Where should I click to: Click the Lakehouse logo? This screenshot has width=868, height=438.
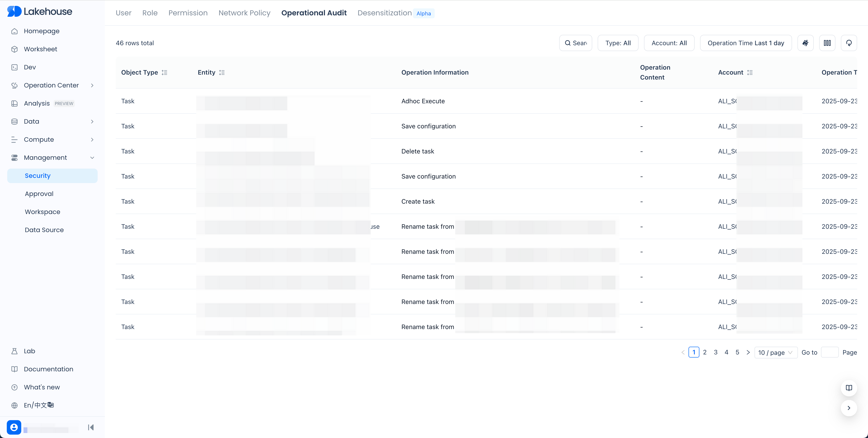click(x=39, y=12)
